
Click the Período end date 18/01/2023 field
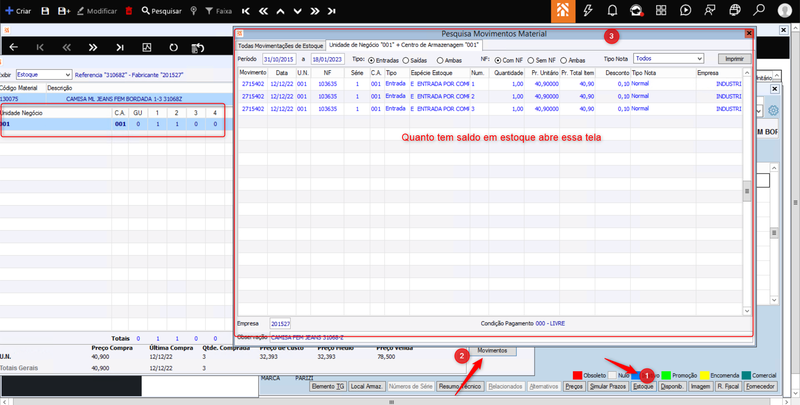(x=328, y=59)
